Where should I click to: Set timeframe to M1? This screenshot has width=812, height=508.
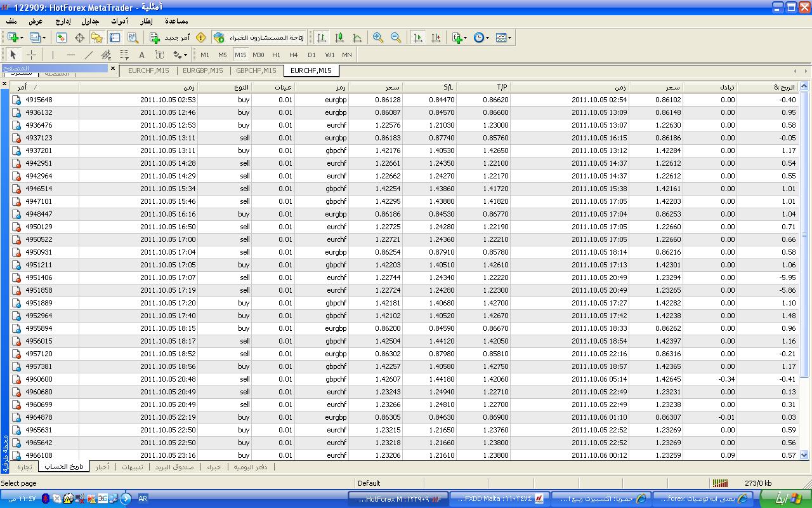coord(205,55)
